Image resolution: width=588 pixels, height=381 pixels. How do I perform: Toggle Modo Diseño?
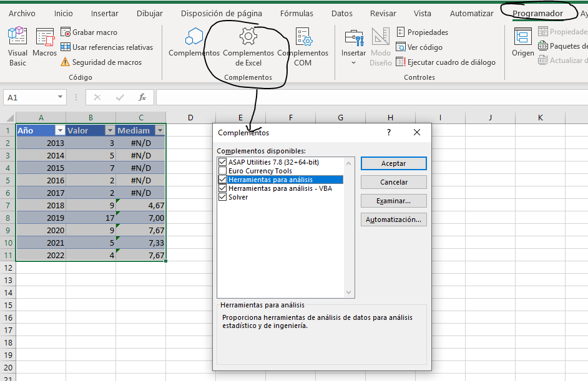(x=380, y=46)
